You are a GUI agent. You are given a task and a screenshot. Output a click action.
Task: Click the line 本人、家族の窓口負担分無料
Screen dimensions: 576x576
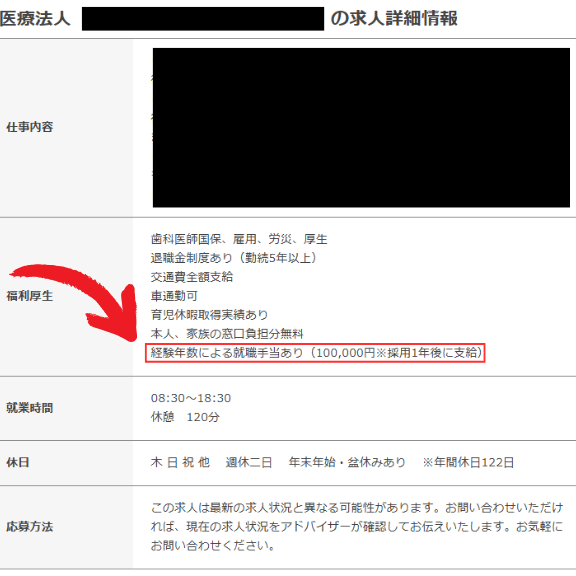(227, 334)
